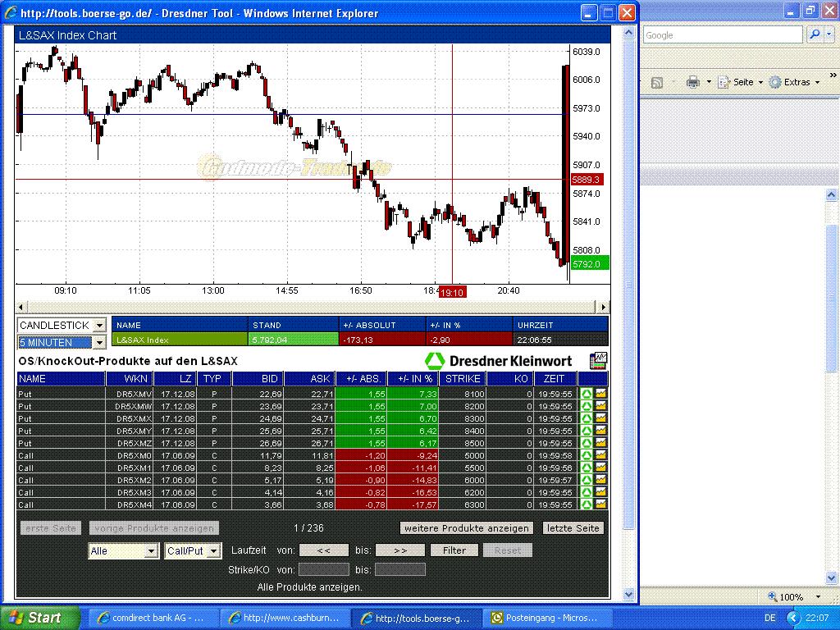Switch to comdirect bank AG taskbar window
Screen dimensions: 840x630
(x=152, y=618)
